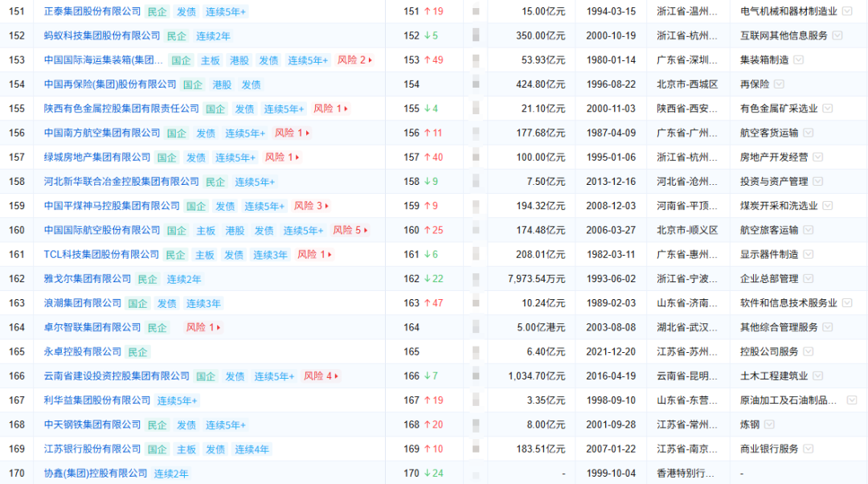868x484 pixels.
Task: Expand the 风险 4 tag for 云南省建设投资控股集团
Action: tap(321, 376)
